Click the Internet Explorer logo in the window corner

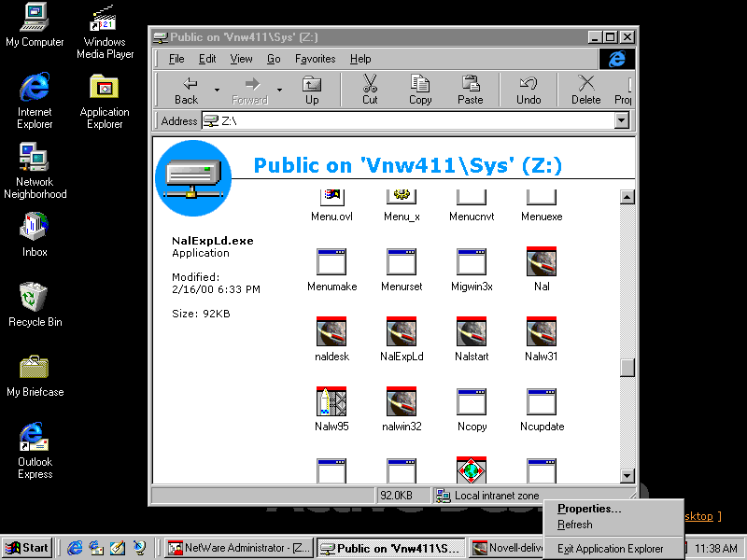617,59
